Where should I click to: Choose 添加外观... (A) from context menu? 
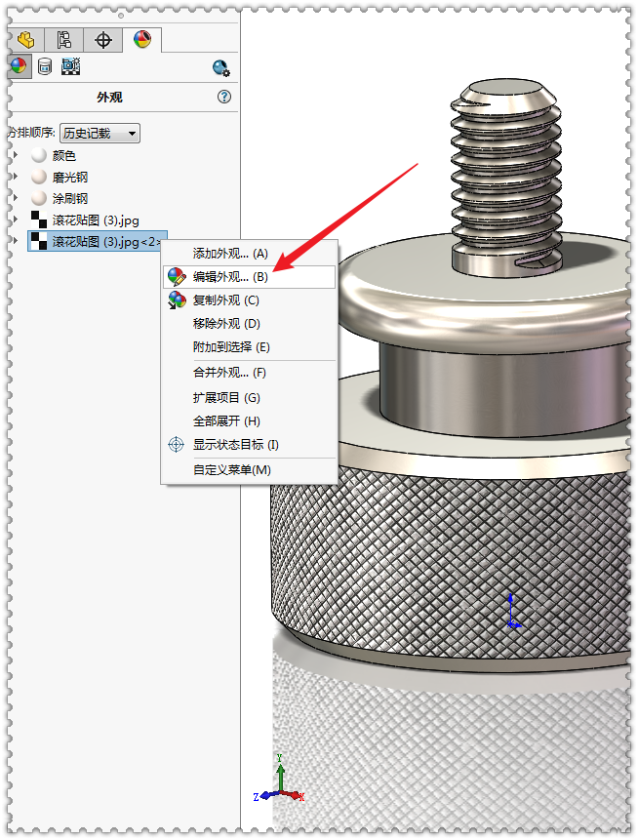point(249,254)
